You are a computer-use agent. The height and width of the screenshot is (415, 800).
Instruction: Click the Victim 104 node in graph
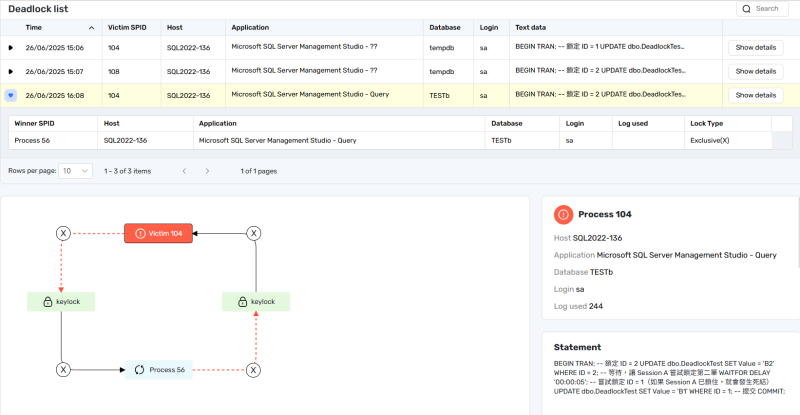click(158, 233)
